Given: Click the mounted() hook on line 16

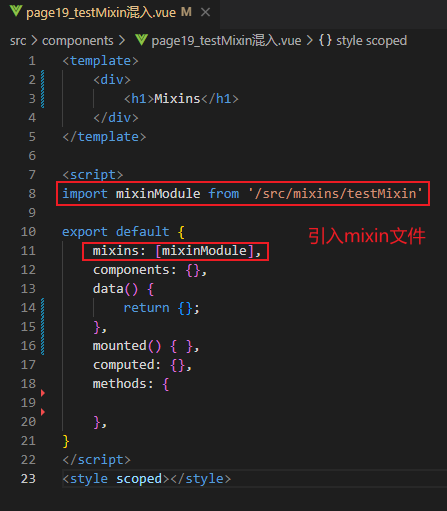Looking at the screenshot, I should coord(127,346).
